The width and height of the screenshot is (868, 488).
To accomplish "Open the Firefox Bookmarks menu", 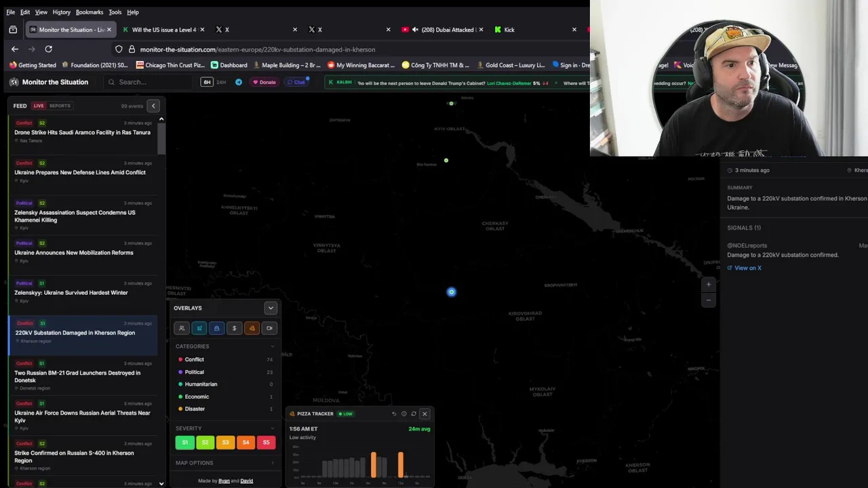I will point(90,12).
